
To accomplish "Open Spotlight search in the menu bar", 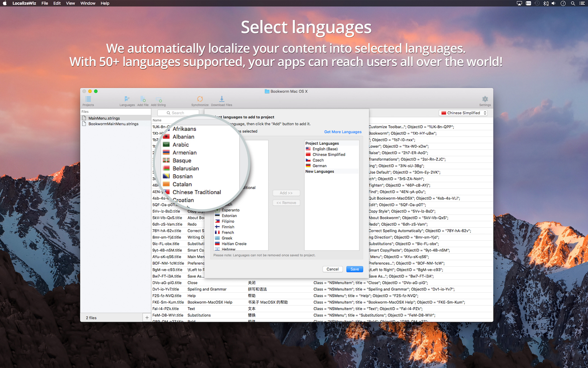I will tap(573, 3).
